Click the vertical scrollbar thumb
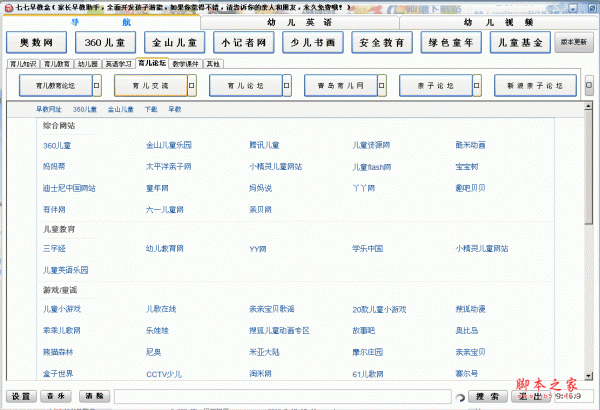600x410 pixels. (x=589, y=167)
